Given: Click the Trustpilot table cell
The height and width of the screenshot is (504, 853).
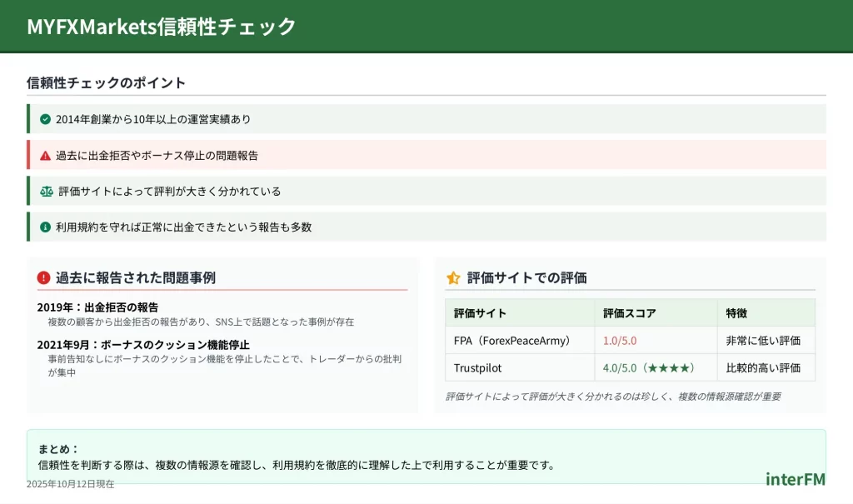Looking at the screenshot, I should click(x=477, y=367).
